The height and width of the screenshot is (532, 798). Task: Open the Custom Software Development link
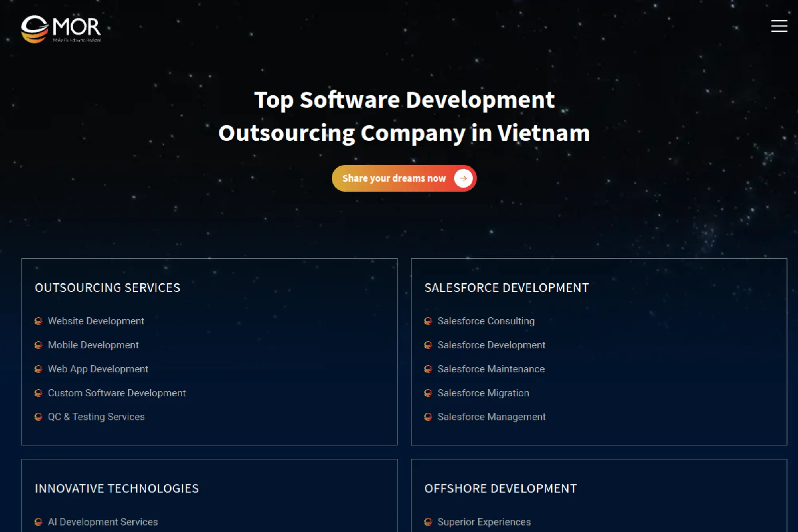point(116,393)
